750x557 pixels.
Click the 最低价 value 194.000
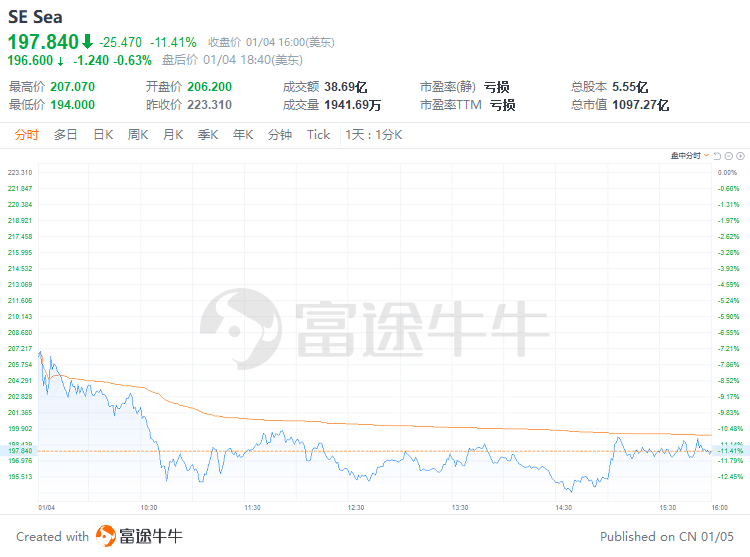(73, 105)
